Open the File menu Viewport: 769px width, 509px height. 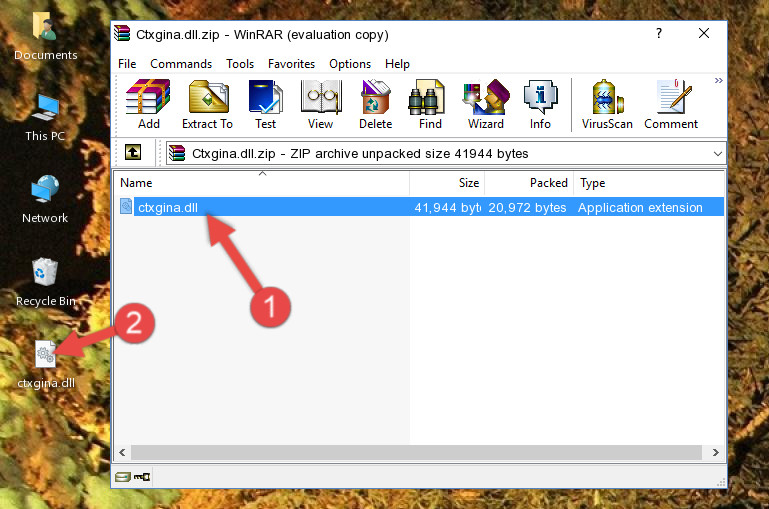127,64
